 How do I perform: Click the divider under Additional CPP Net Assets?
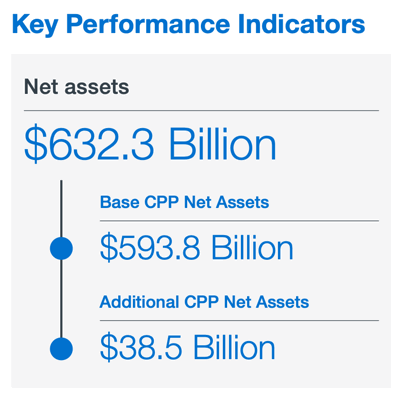pyautogui.click(x=239, y=320)
